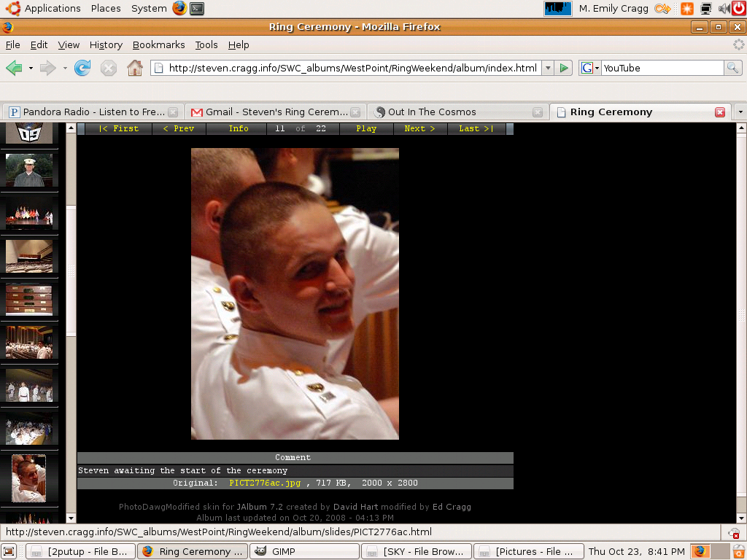Click the URL address field
Image resolution: width=747 pixels, height=560 pixels.
coord(352,68)
